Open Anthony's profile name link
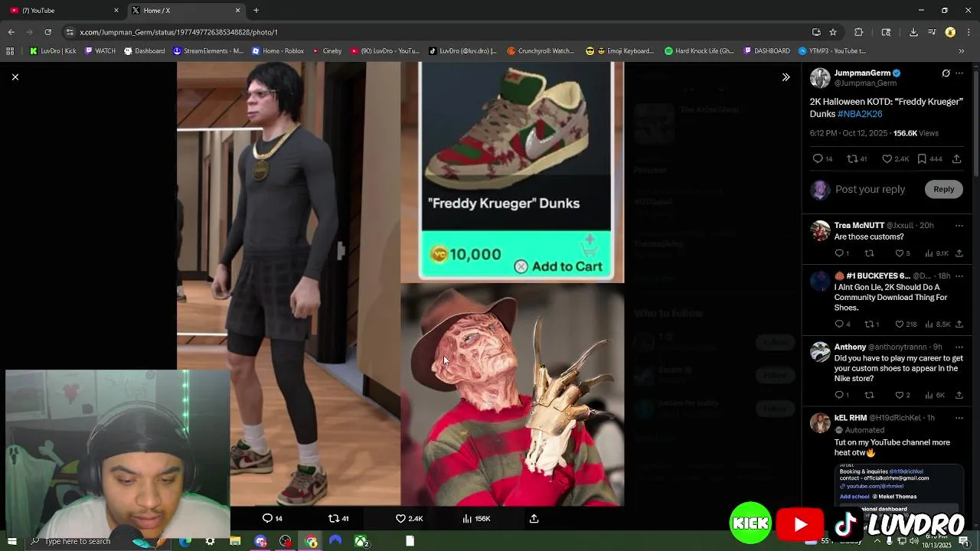Screen dimensions: 980x551 (850, 347)
